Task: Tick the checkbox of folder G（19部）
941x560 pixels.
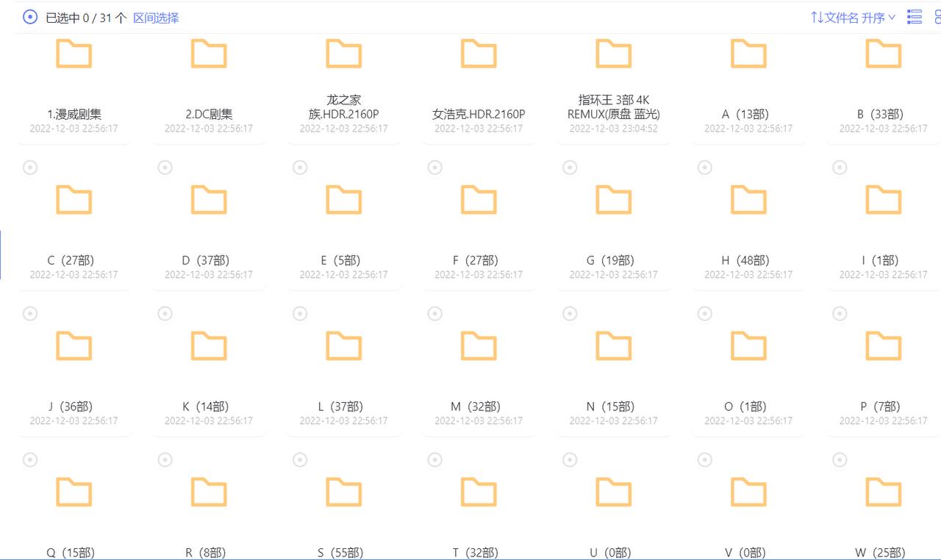Action: 570,168
